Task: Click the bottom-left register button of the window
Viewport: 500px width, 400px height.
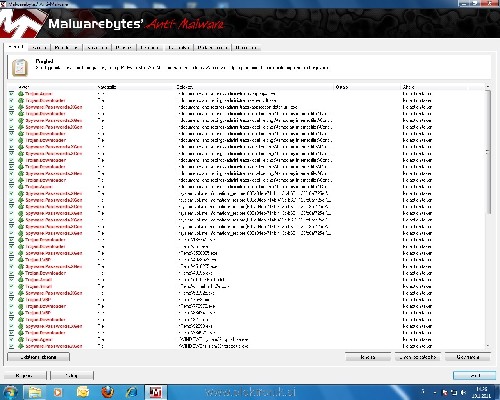Action: [24, 376]
